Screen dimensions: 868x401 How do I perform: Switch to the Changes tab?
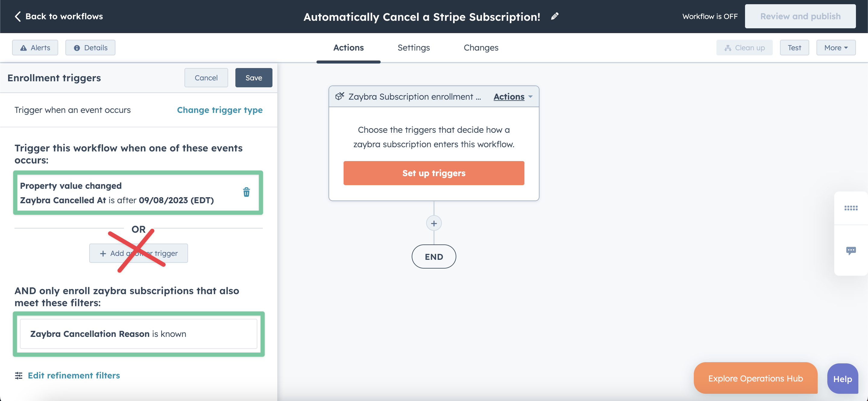click(x=481, y=48)
